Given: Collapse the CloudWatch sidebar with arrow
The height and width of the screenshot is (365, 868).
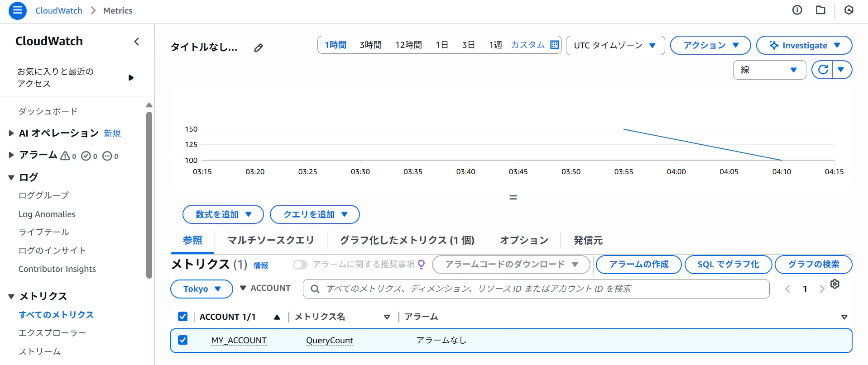Looking at the screenshot, I should point(136,42).
